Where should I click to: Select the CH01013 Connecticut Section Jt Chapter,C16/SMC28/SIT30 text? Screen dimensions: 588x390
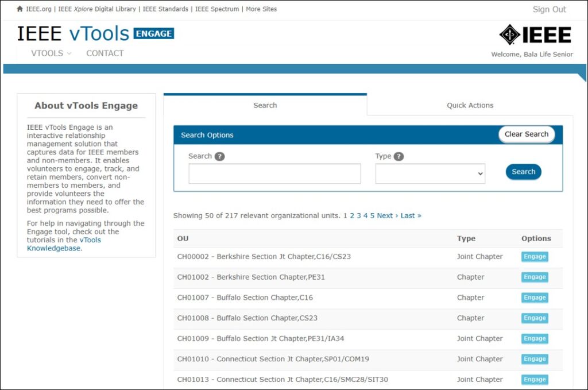(x=283, y=380)
